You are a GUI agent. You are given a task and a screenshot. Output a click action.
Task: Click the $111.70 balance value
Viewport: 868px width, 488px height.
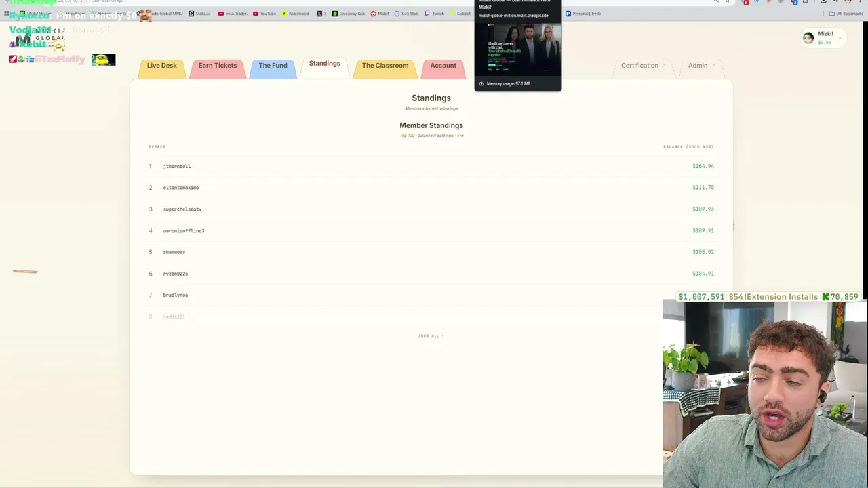click(x=703, y=188)
